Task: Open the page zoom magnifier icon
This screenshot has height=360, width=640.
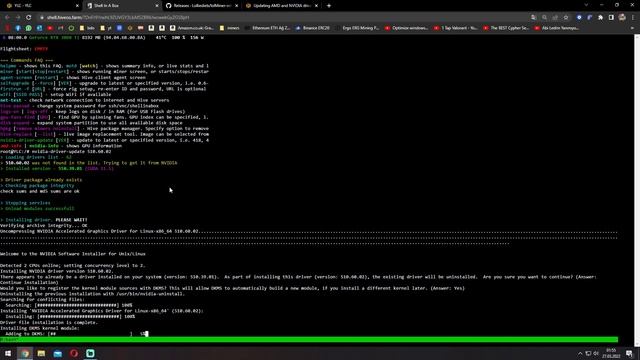Action: pos(544,18)
